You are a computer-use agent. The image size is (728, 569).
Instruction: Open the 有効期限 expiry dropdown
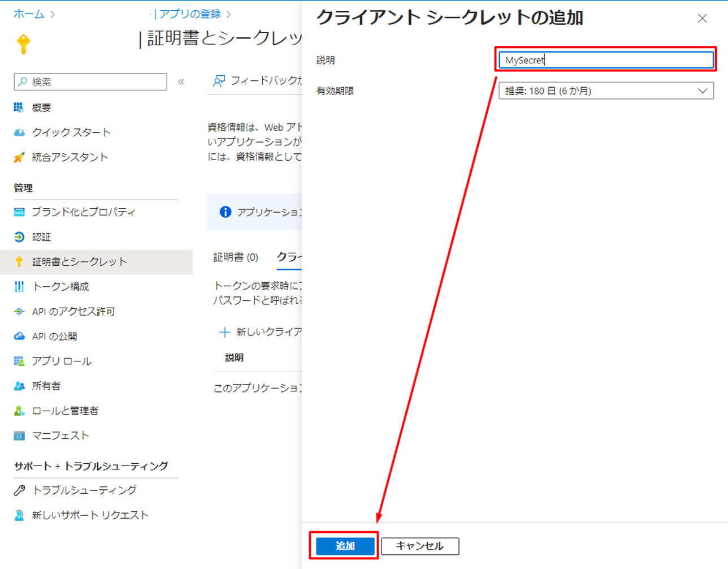pyautogui.click(x=606, y=90)
